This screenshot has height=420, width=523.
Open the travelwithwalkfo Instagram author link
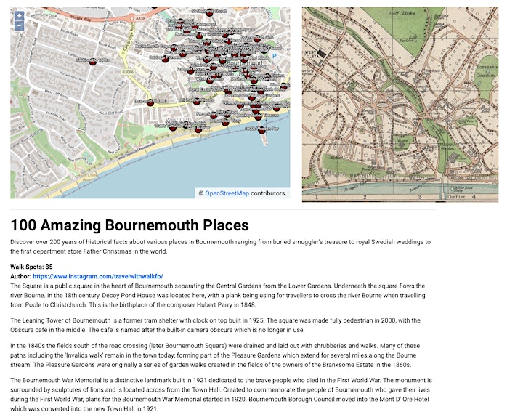click(98, 276)
